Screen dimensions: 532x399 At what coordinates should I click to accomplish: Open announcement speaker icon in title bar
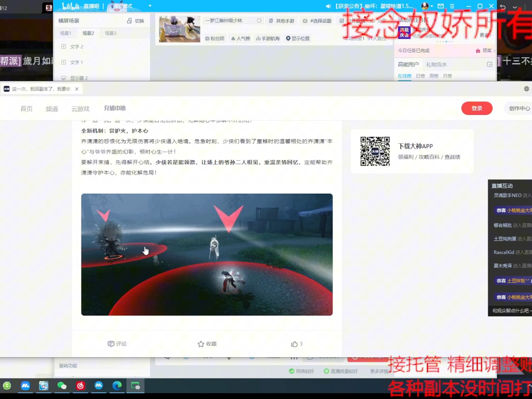[328, 6]
